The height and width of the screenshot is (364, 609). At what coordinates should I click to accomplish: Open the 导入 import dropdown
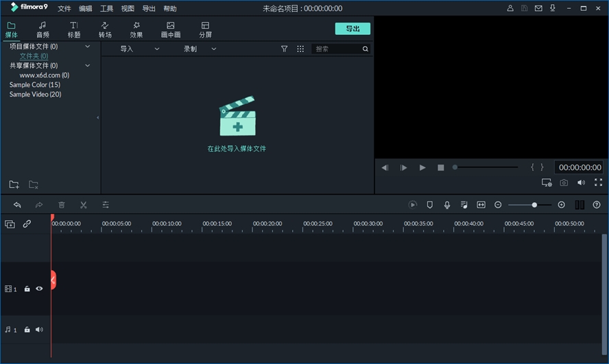coord(139,49)
